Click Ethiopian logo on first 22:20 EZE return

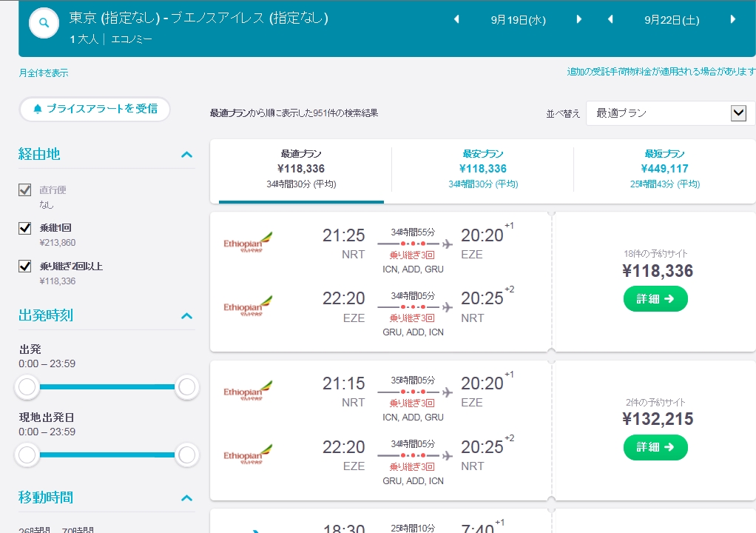[248, 306]
